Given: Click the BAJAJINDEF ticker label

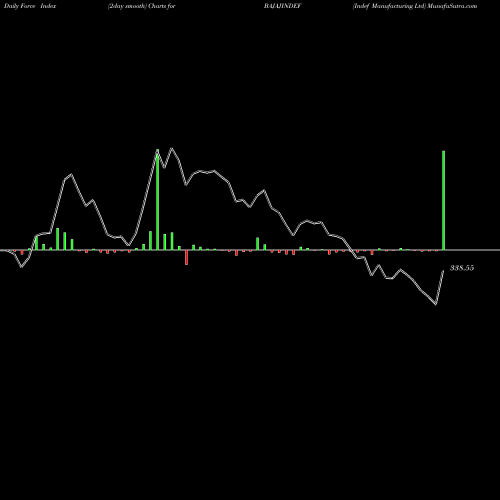Looking at the screenshot, I should point(283,6).
